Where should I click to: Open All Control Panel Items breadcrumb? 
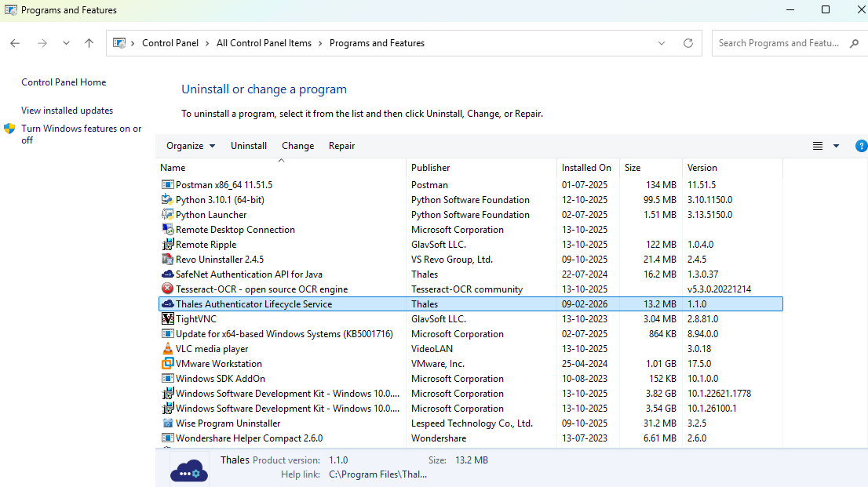click(x=264, y=43)
